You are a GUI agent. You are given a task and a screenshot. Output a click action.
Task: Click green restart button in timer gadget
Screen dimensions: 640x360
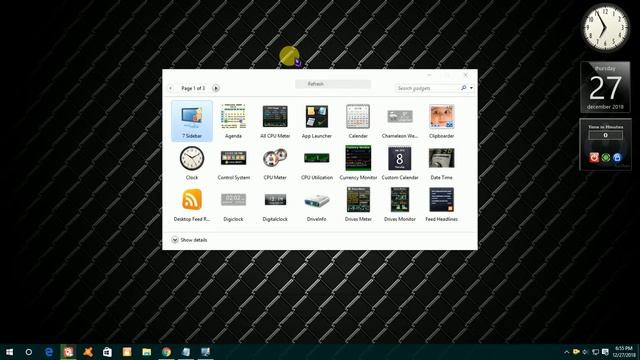pyautogui.click(x=606, y=157)
